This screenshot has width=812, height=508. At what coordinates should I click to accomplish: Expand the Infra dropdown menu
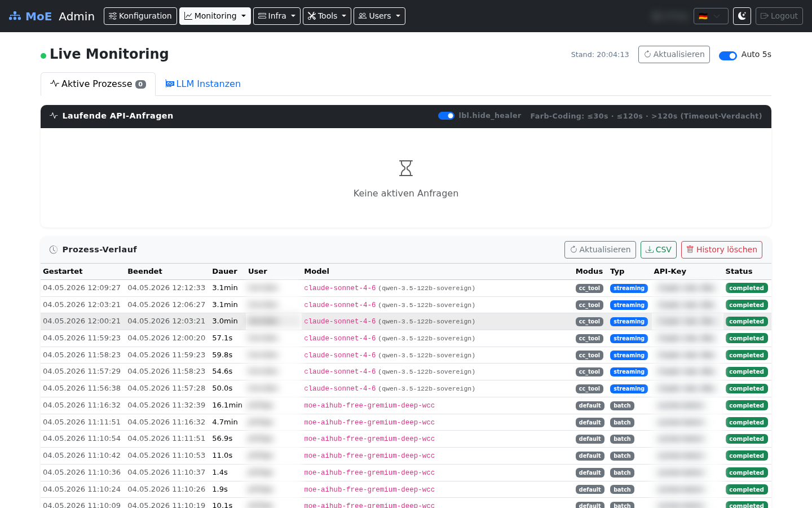point(277,16)
